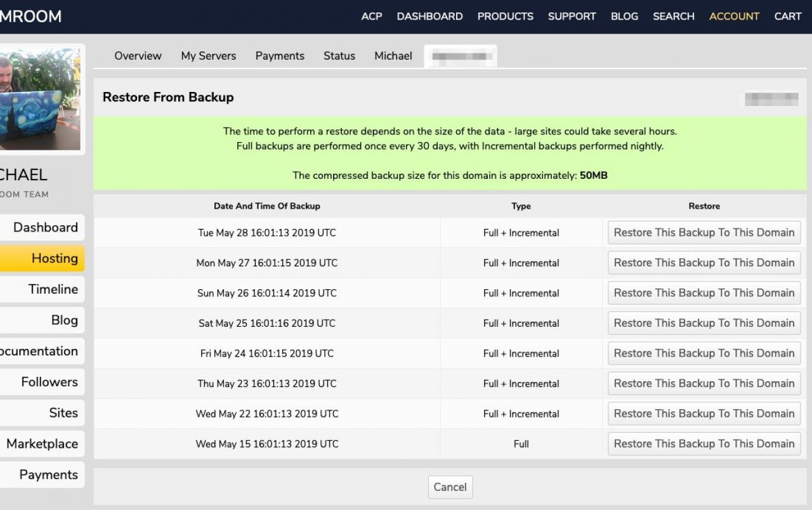This screenshot has height=510, width=812.
Task: Click the profile photo thumbnail
Action: (x=40, y=99)
